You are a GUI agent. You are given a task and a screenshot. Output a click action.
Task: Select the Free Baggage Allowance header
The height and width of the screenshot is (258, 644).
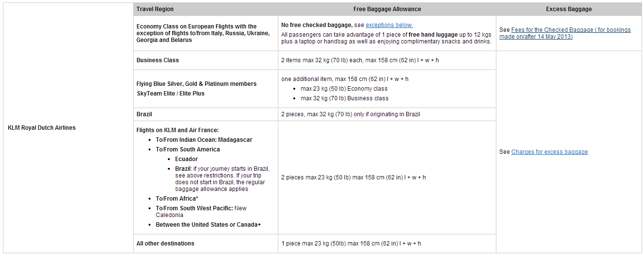[387, 9]
